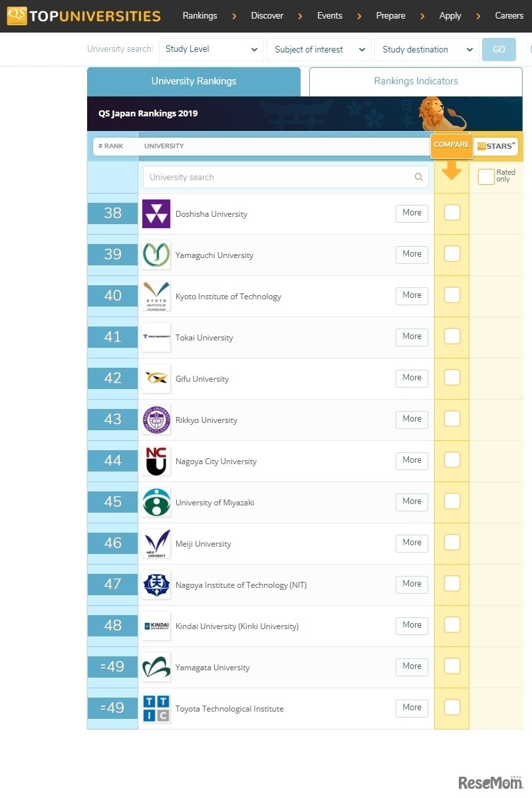Click More for Tokai University

click(412, 336)
